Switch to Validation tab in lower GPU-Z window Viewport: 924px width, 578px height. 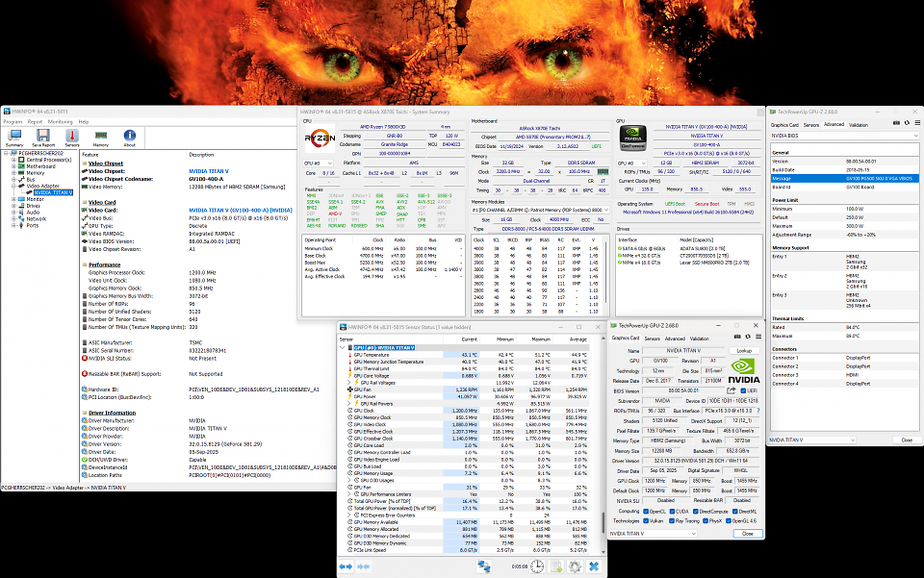[x=700, y=339]
